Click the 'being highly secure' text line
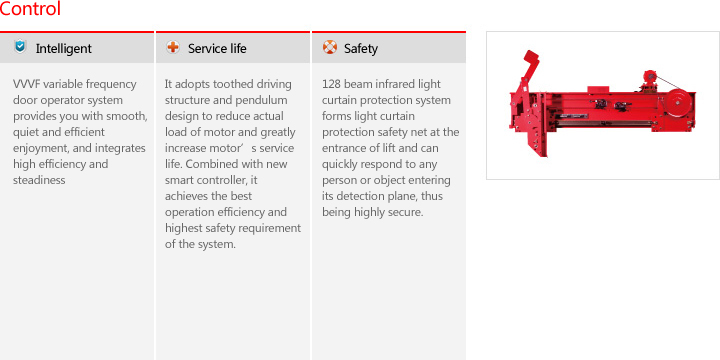 (x=372, y=212)
